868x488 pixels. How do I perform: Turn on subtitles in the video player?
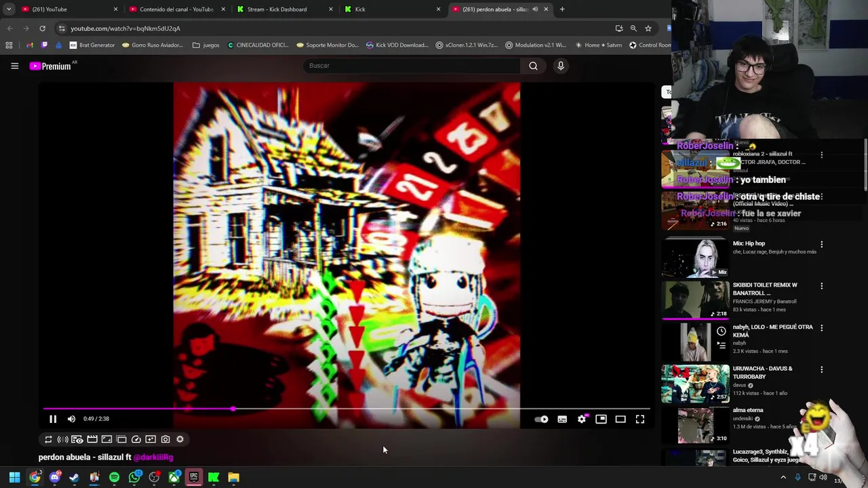pyautogui.click(x=562, y=420)
